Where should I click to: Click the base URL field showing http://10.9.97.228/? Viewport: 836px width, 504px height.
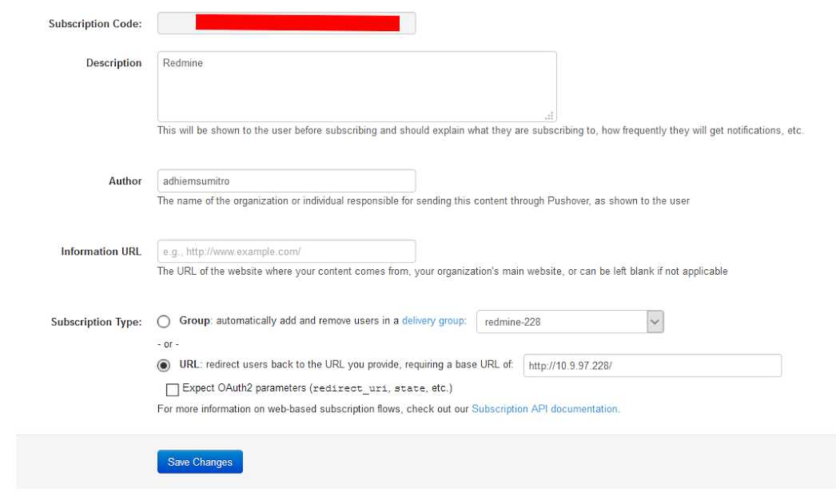tap(651, 365)
